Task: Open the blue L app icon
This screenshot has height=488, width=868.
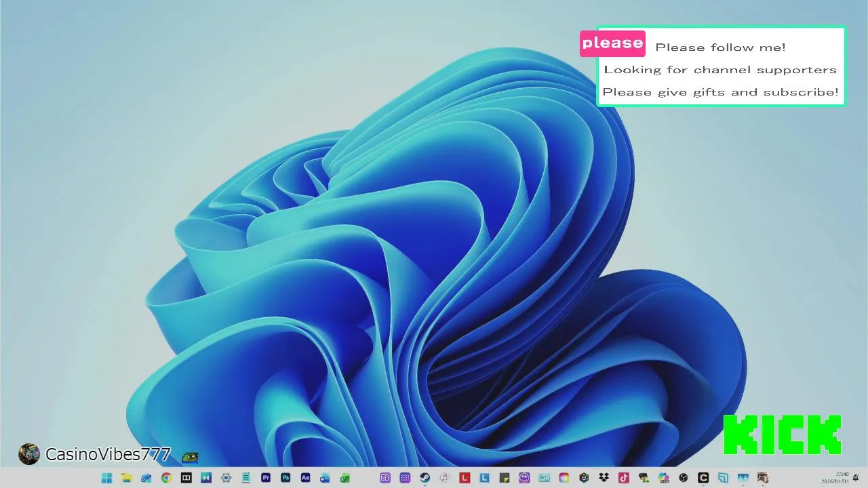Action: pos(484,478)
